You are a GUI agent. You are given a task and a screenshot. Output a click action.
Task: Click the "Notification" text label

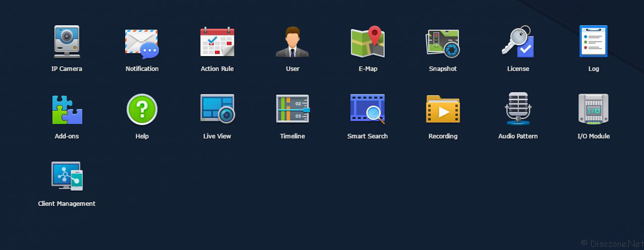[142, 69]
